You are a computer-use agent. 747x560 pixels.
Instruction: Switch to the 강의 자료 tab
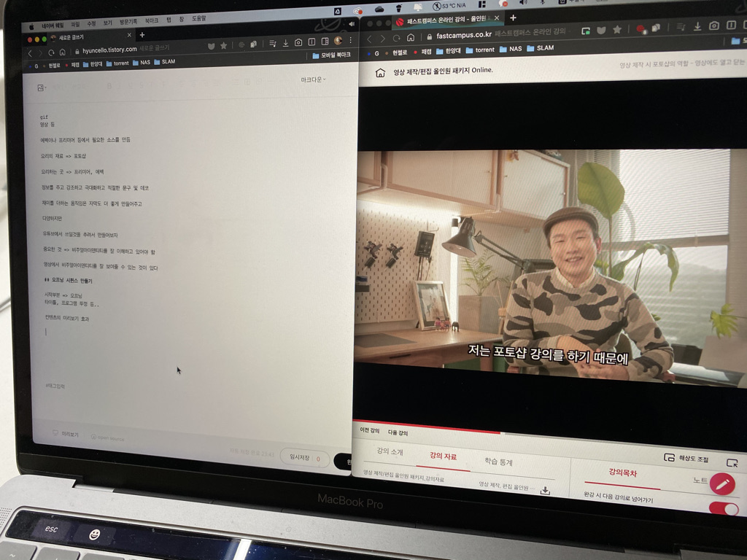(x=444, y=456)
